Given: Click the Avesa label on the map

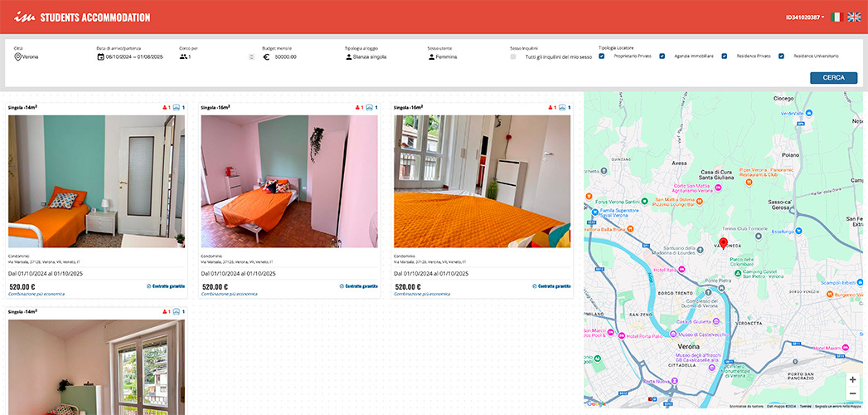Looking at the screenshot, I should tap(677, 164).
